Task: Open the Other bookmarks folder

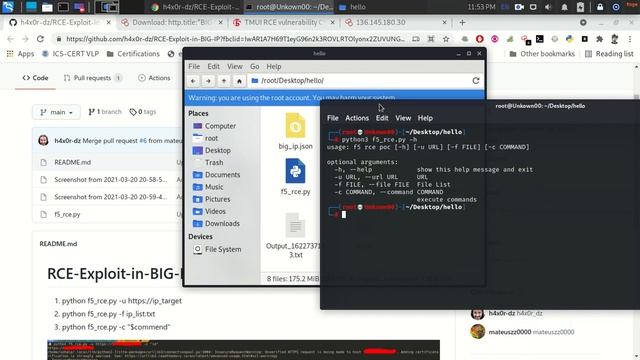Action: 542,54
